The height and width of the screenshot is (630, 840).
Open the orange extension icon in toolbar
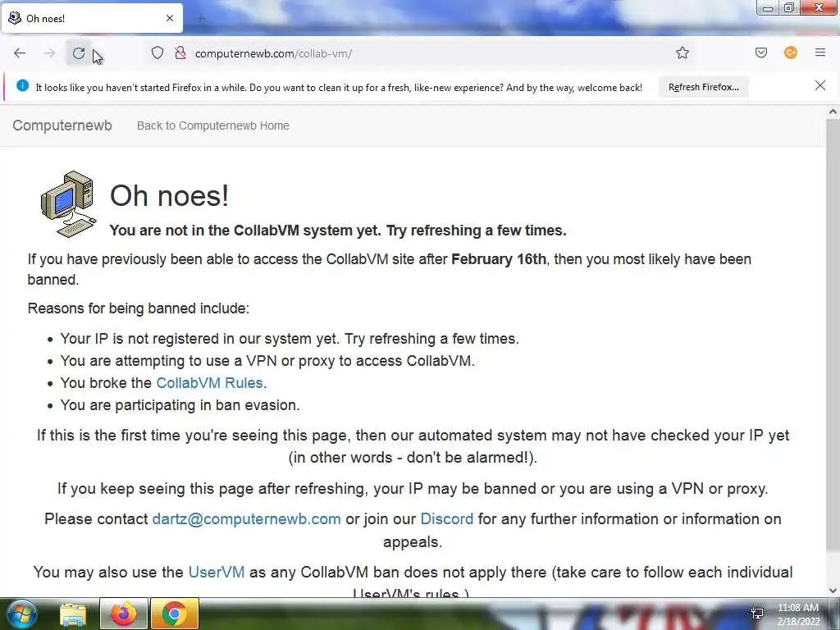pyautogui.click(x=791, y=53)
